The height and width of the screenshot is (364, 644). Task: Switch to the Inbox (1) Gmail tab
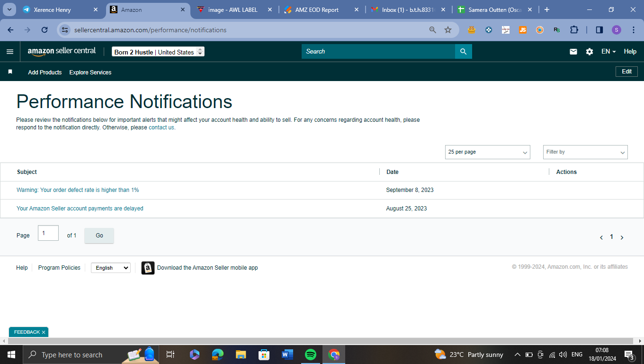408,9
